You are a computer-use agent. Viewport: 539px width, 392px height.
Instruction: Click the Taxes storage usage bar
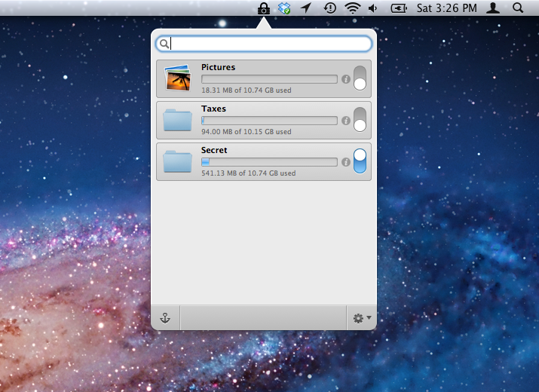pyautogui.click(x=269, y=121)
